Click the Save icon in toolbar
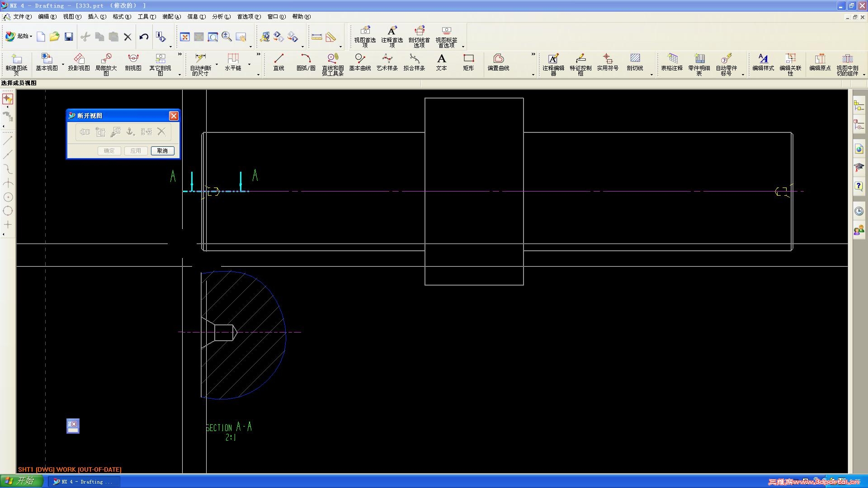This screenshot has width=868, height=488. point(69,37)
